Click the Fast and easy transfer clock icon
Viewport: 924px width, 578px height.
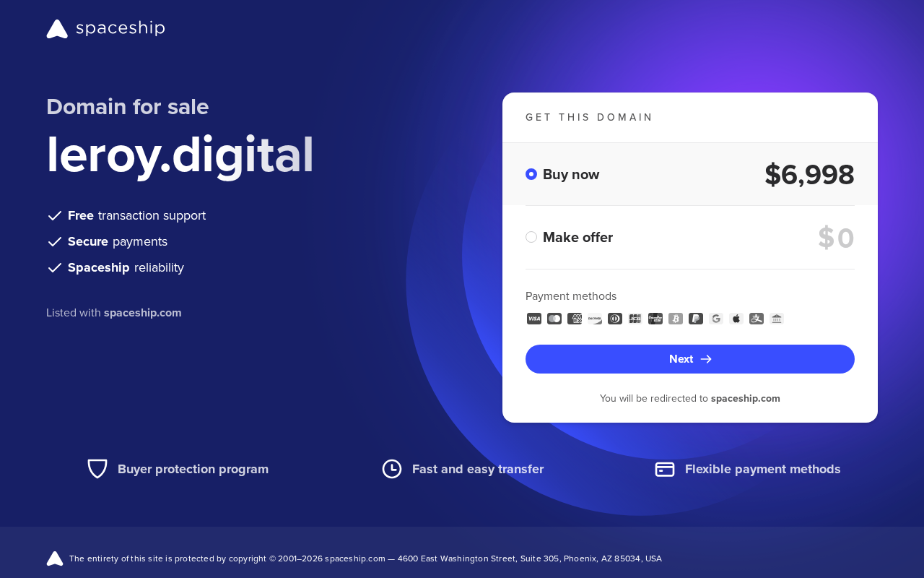(x=392, y=469)
